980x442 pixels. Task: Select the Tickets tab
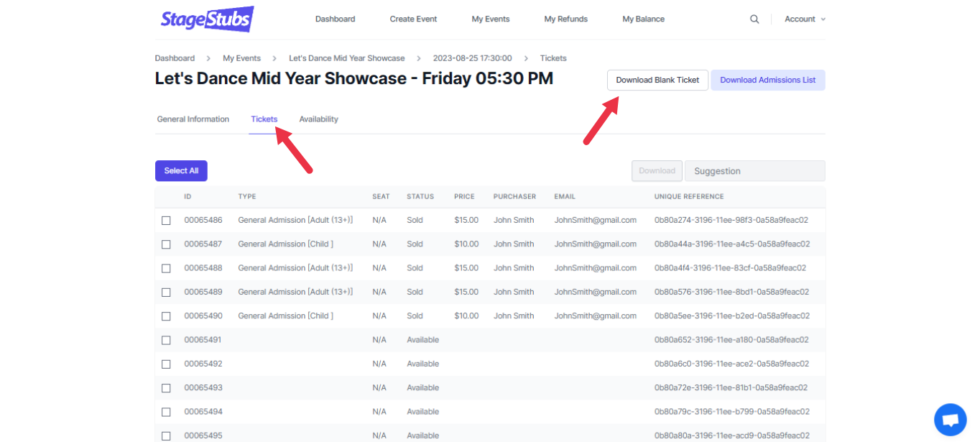click(x=264, y=119)
